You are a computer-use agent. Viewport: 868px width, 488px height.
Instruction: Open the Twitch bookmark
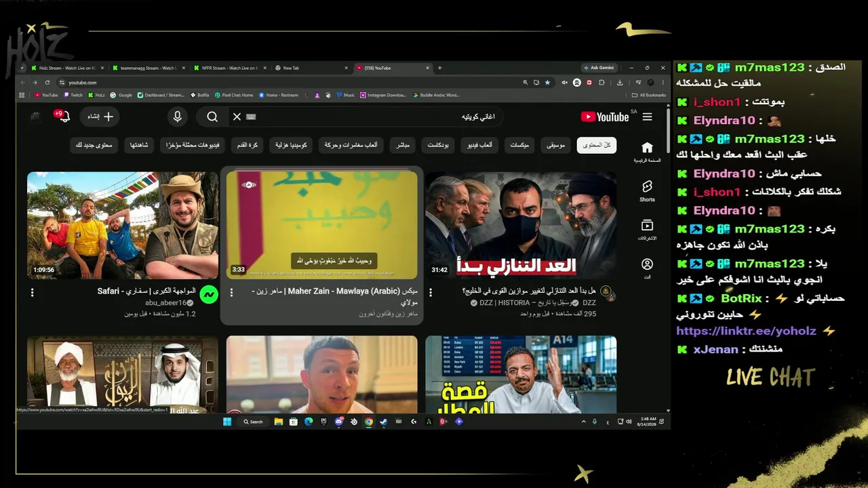(x=73, y=95)
